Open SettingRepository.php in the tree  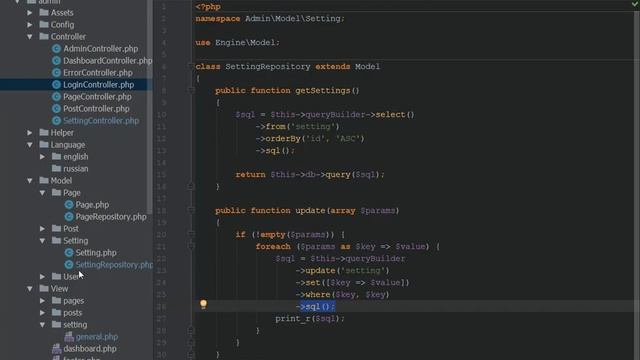114,264
